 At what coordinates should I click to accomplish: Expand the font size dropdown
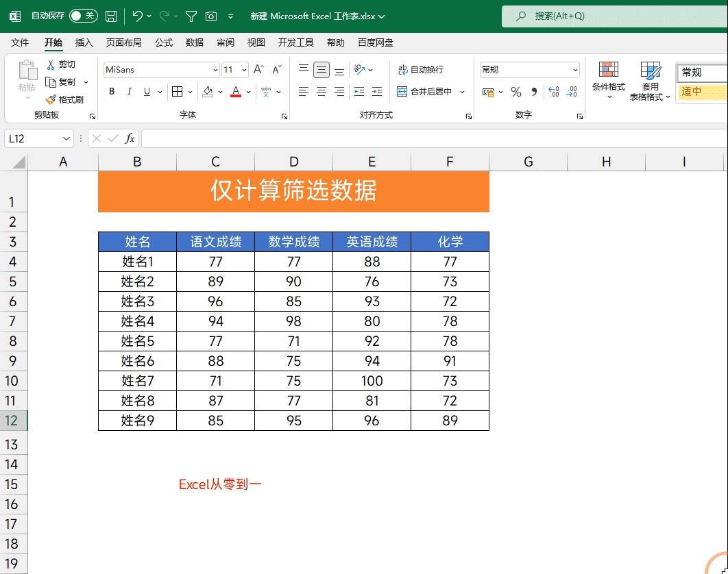(244, 69)
